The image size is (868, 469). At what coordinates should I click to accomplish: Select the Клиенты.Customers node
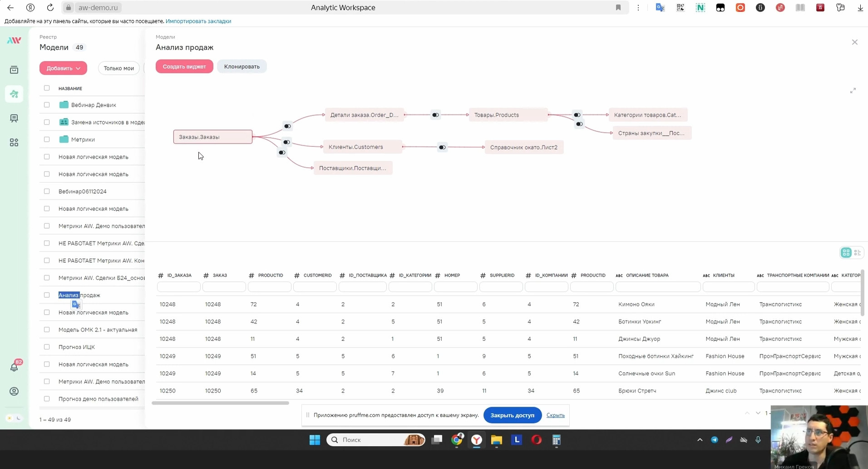[362, 147]
